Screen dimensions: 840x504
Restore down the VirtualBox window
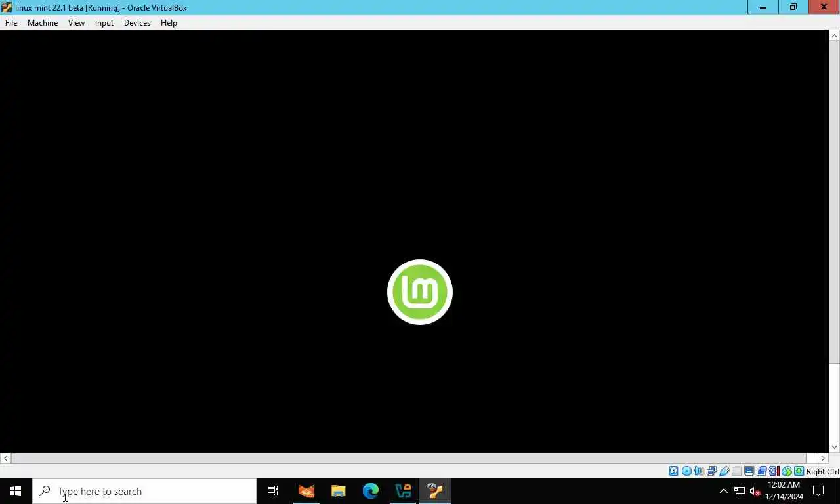tap(793, 7)
